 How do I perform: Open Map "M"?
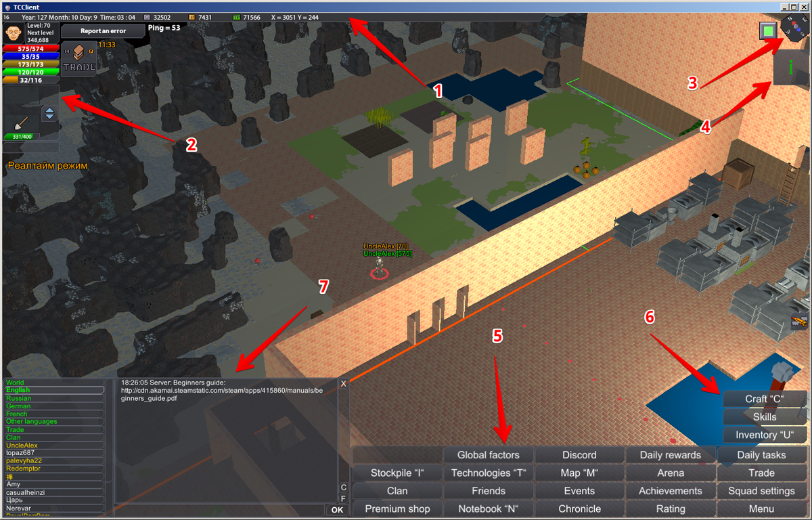(580, 473)
